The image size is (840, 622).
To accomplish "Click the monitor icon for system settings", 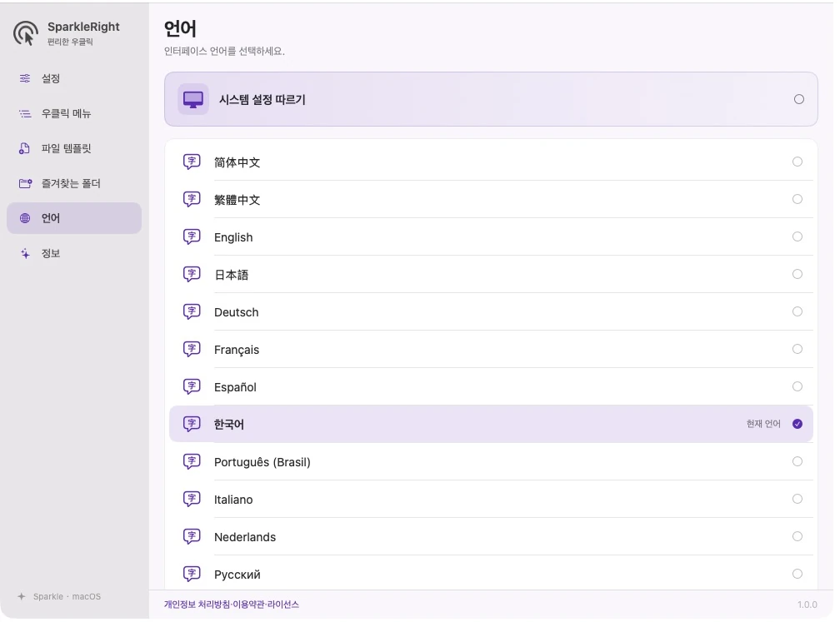I will click(193, 100).
